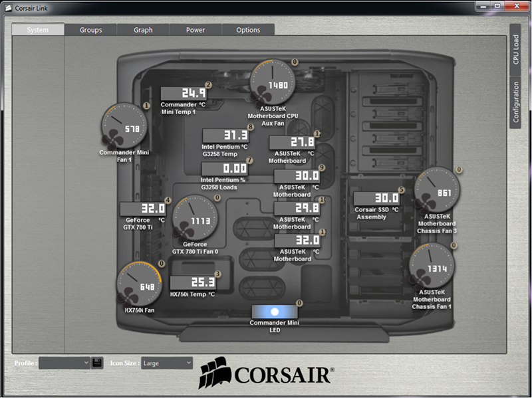The height and width of the screenshot is (398, 532).
Task: Click the 0 badge on Chassis Fan 3
Action: [459, 169]
